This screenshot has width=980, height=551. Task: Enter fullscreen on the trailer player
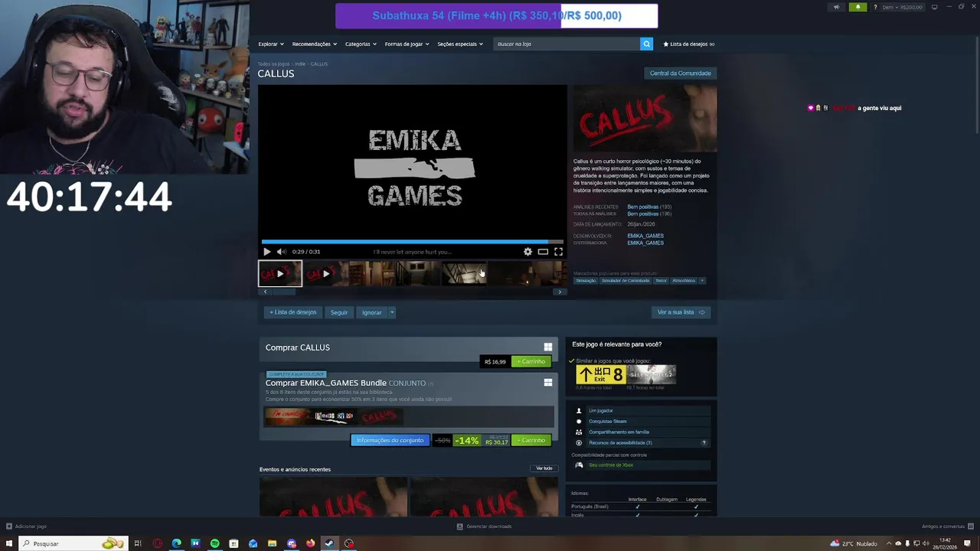(558, 252)
